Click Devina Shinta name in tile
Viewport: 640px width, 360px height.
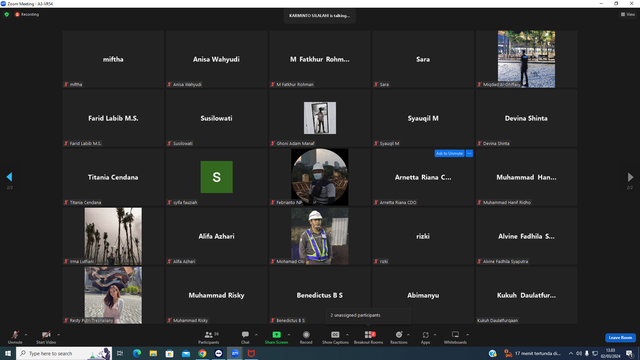[x=526, y=118]
